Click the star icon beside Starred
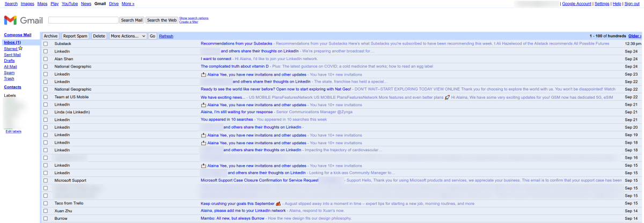 20,48
